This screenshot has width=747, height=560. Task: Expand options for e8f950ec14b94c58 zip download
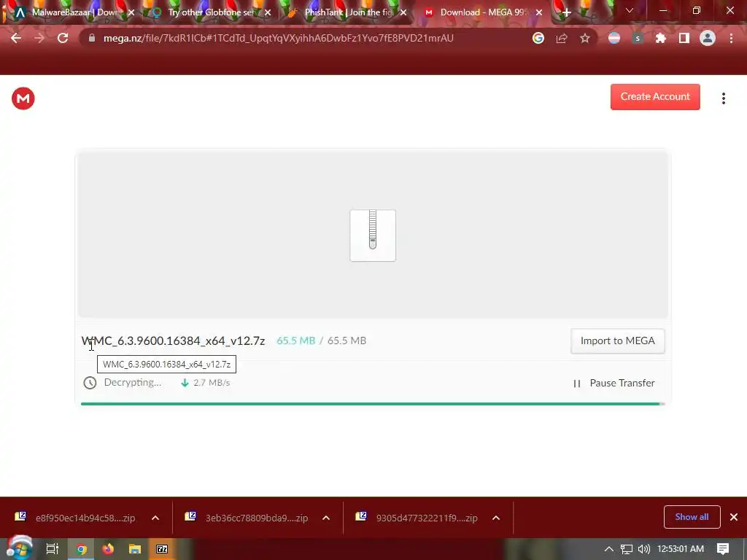pyautogui.click(x=155, y=518)
